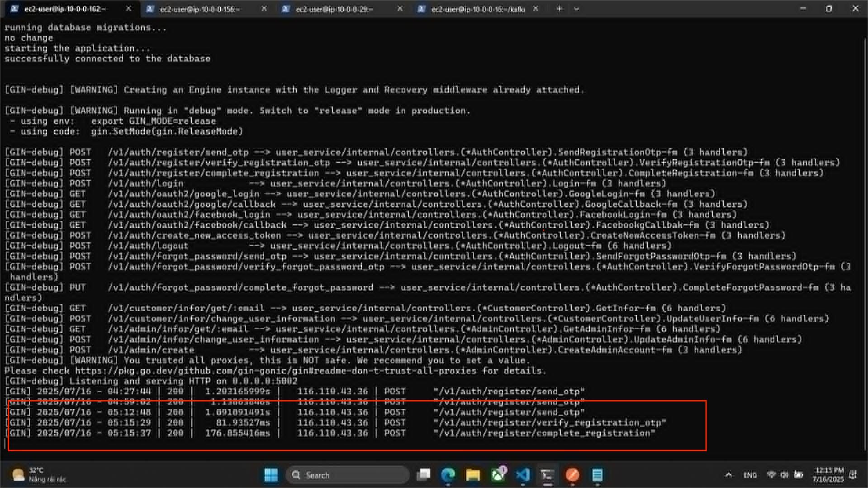868x488 pixels.
Task: Minimize the terminal window
Action: (803, 9)
